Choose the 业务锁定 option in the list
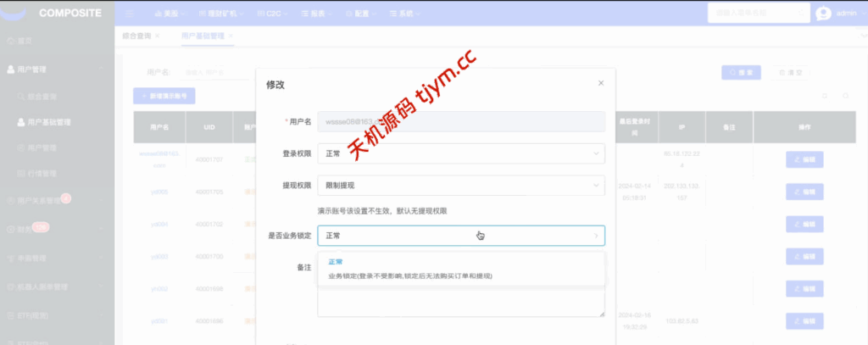868x345 pixels. coord(410,276)
